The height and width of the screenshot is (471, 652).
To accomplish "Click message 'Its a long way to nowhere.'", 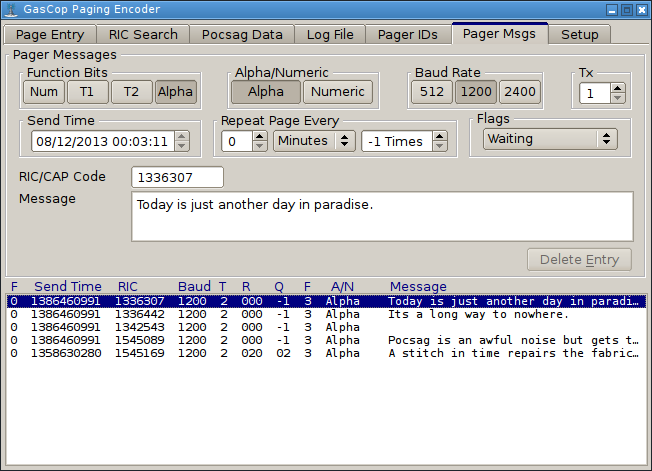I will (x=478, y=314).
